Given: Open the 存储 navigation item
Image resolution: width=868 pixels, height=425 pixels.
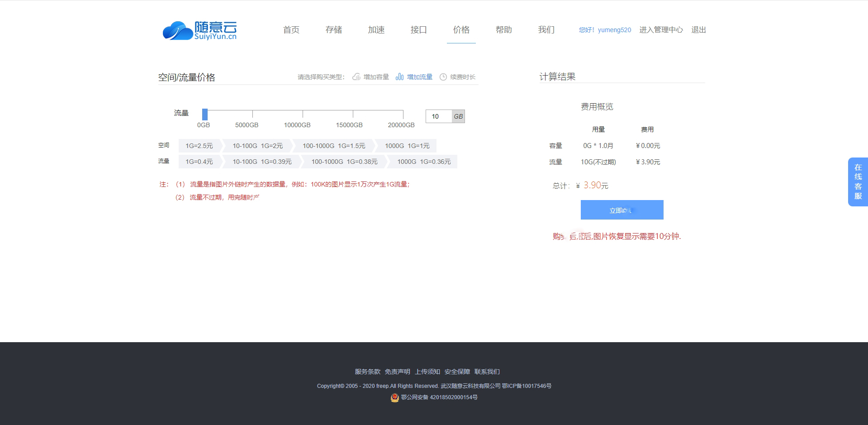Looking at the screenshot, I should click(x=334, y=30).
